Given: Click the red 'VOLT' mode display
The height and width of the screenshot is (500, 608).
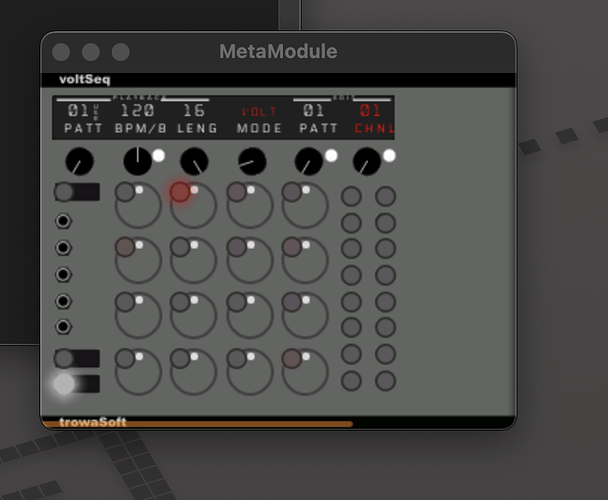Looking at the screenshot, I should 259,112.
